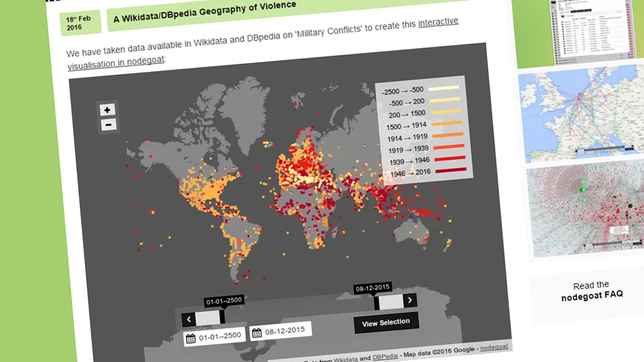Open the nodegoat credit link under the map
The height and width of the screenshot is (362, 644).
[x=494, y=347]
